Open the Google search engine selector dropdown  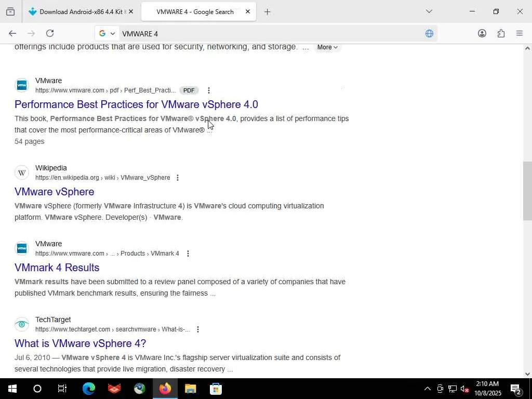(107, 33)
